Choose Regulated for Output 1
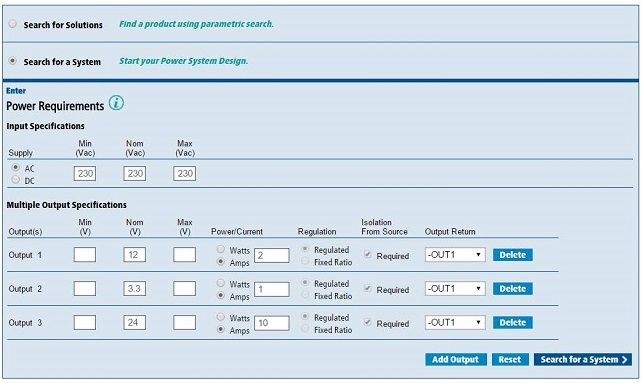The width and height of the screenshot is (642, 383). click(305, 249)
